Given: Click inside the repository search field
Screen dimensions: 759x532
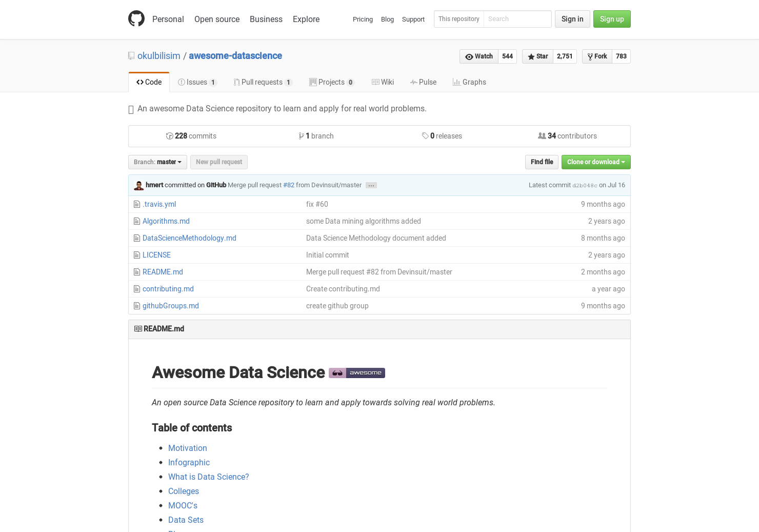Looking at the screenshot, I should [517, 19].
